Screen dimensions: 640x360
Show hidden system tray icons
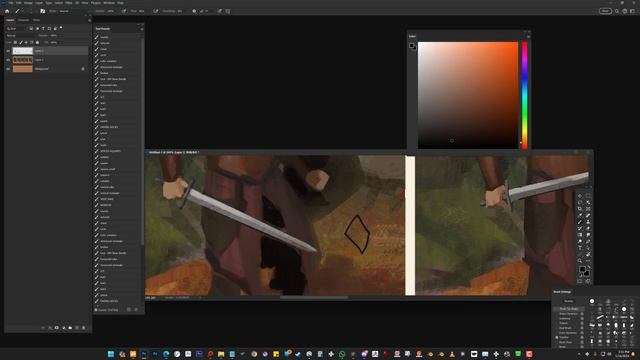click(579, 354)
